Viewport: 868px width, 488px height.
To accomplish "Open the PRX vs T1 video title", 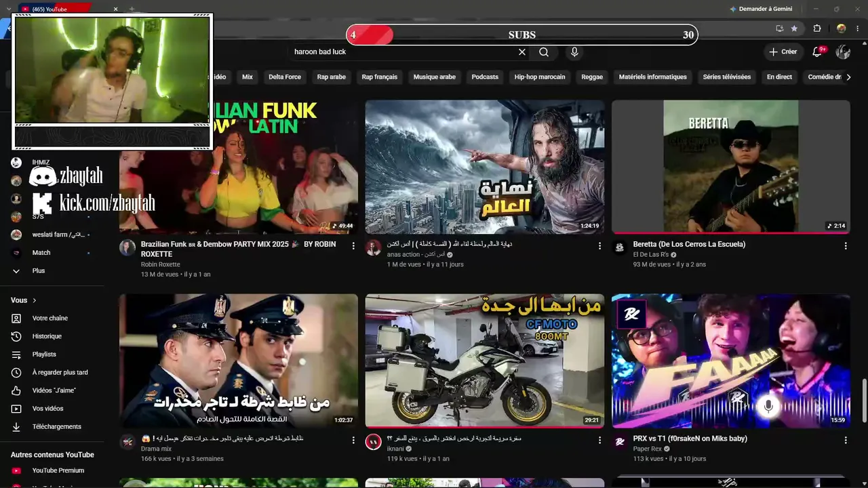I will (690, 439).
